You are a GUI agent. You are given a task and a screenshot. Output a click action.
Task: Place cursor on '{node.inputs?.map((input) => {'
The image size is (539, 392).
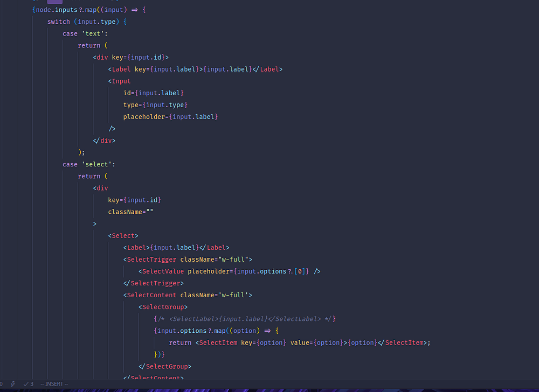[89, 10]
